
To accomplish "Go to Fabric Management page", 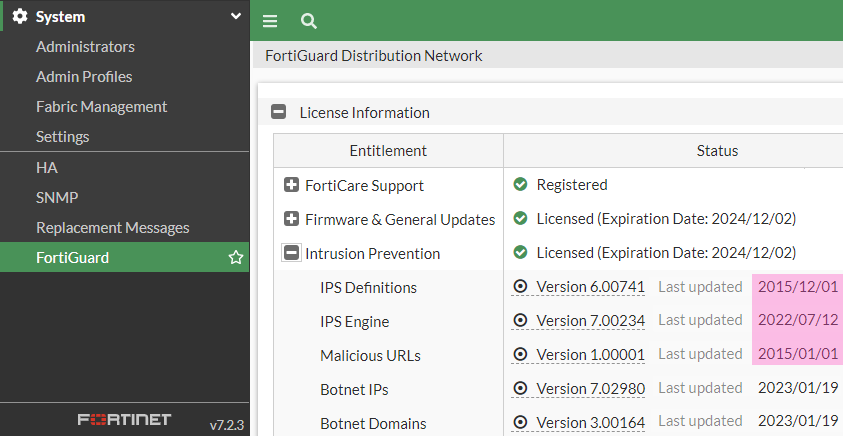I will click(x=101, y=107).
